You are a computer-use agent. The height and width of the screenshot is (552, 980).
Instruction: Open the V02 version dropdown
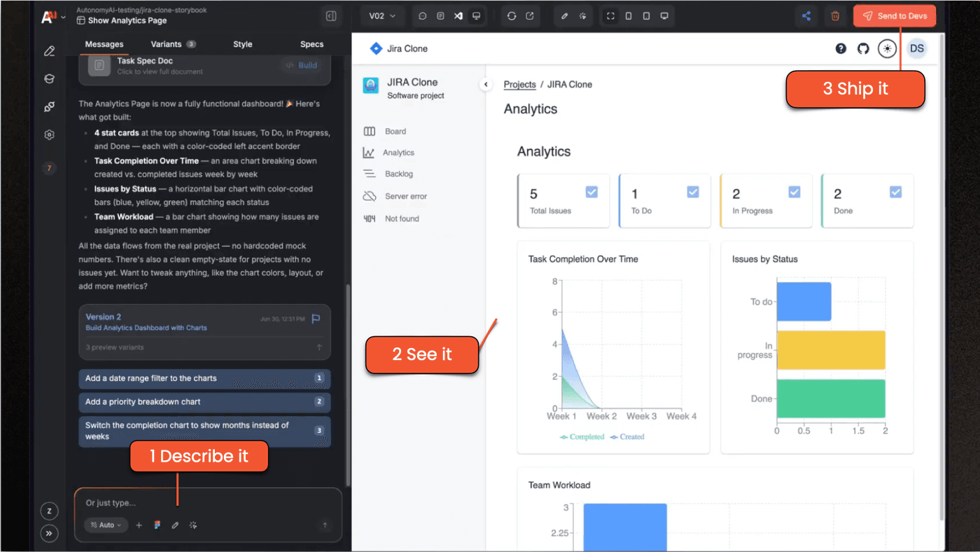[383, 16]
